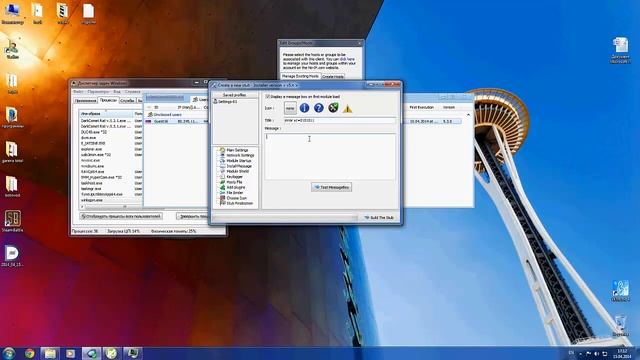This screenshot has height=360, width=640.
Task: Toggle 'Display a message box' checkbox
Action: click(268, 97)
